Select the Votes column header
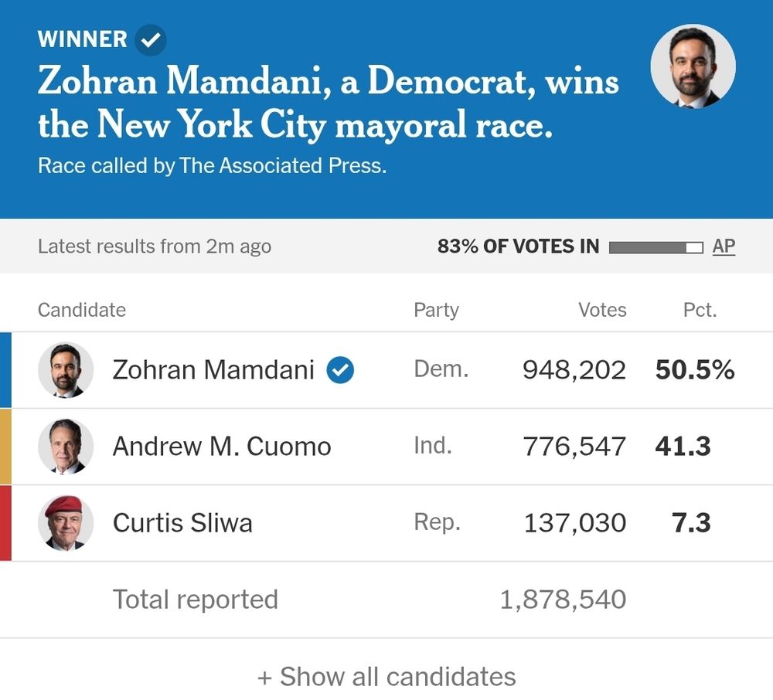 [x=602, y=310]
